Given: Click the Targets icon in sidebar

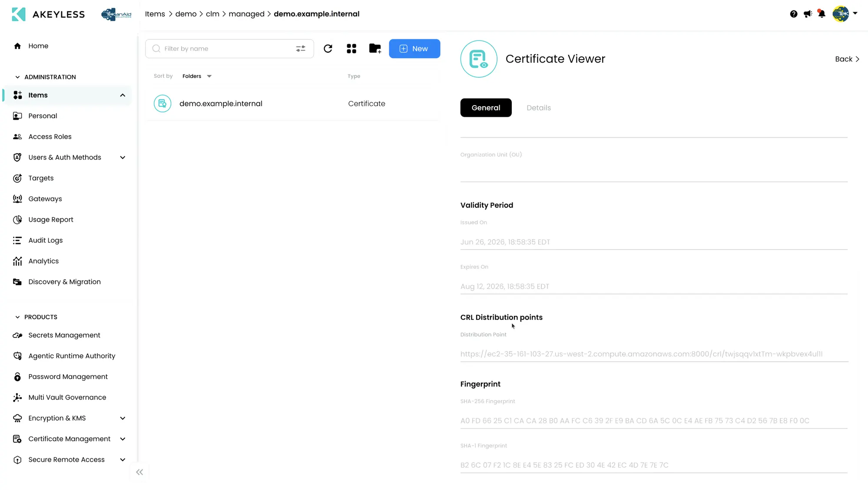Looking at the screenshot, I should click(x=17, y=178).
